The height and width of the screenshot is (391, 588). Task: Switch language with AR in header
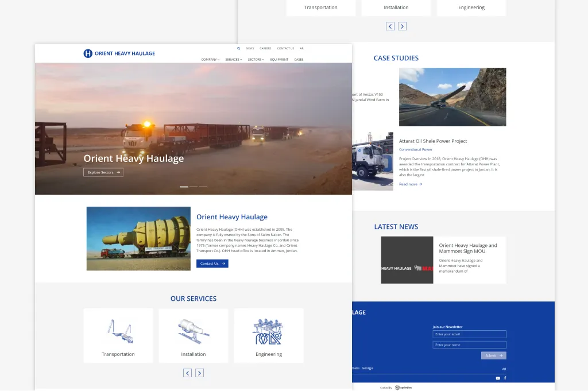pos(301,48)
